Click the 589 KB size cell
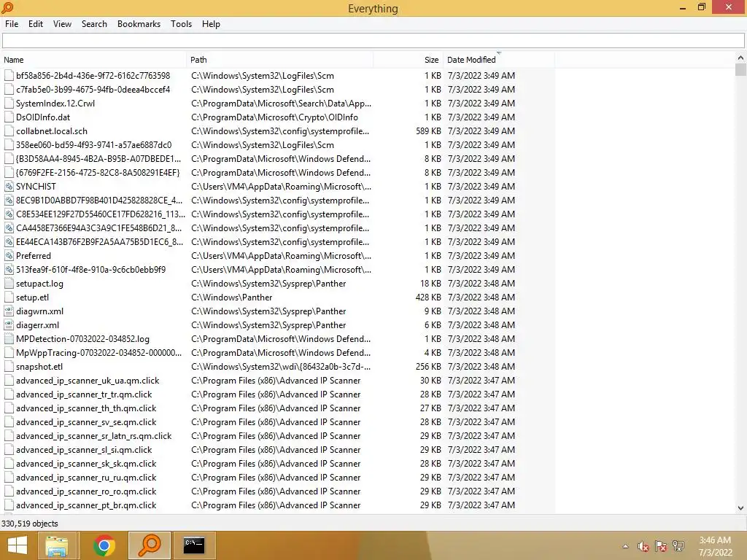 click(428, 131)
